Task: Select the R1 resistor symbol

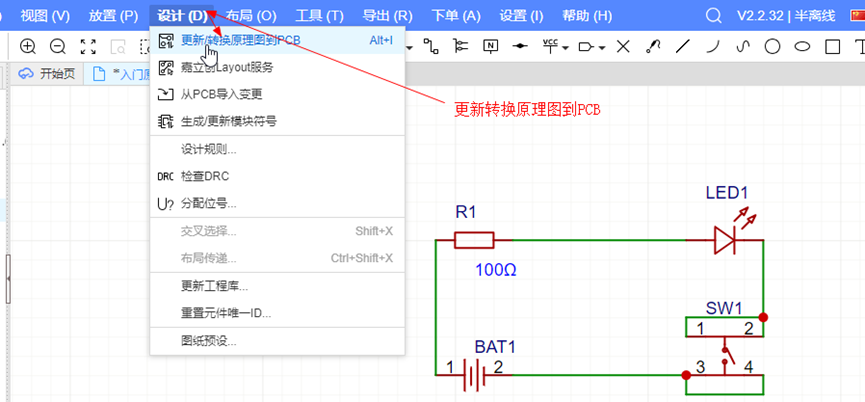Action: click(474, 240)
